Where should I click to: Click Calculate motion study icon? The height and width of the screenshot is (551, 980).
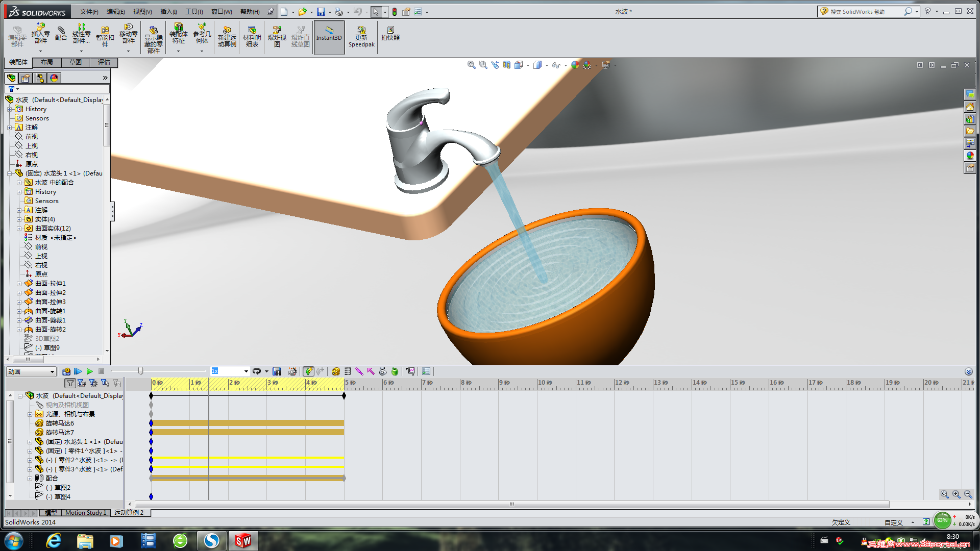click(66, 371)
